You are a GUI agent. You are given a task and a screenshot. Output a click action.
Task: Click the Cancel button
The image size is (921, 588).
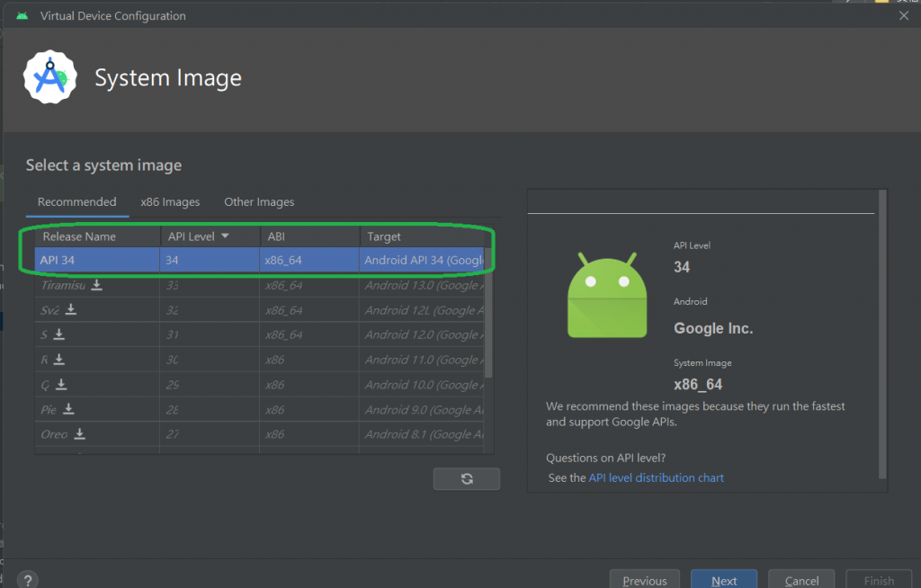point(801,581)
